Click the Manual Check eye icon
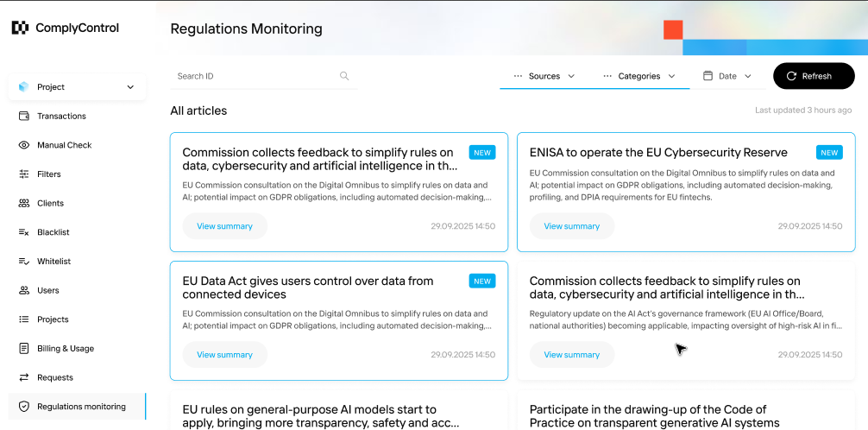The width and height of the screenshot is (868, 430). [24, 145]
